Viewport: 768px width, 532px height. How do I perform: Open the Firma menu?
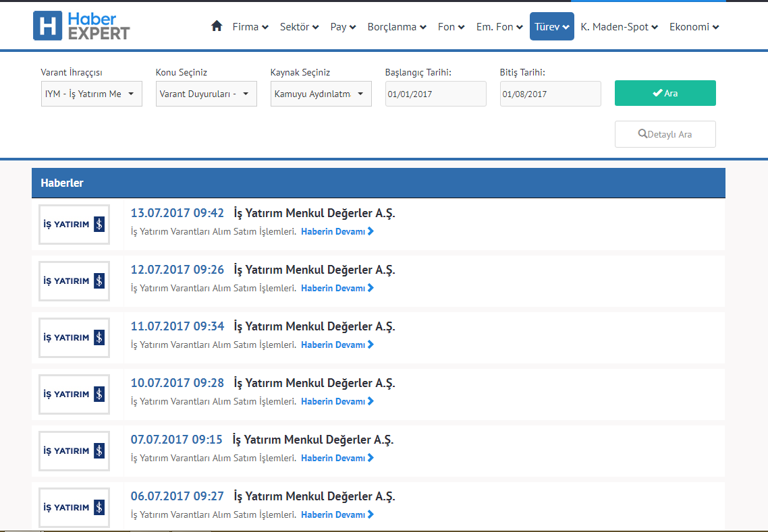click(250, 27)
